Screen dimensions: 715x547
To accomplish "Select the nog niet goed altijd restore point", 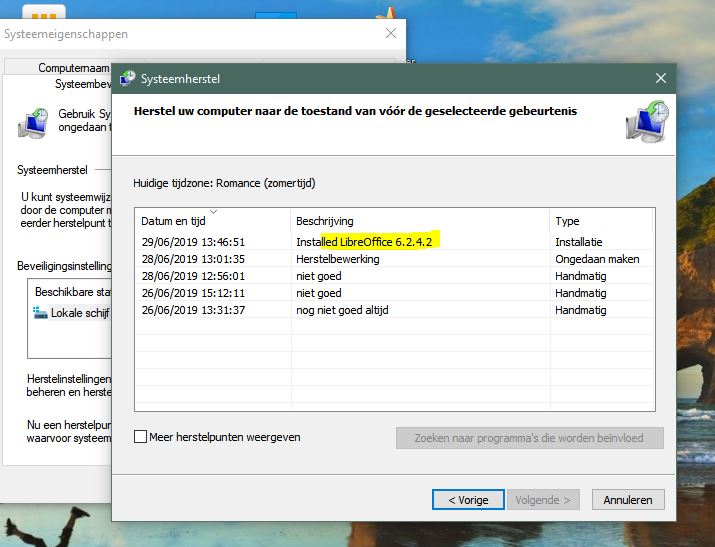I will [341, 310].
